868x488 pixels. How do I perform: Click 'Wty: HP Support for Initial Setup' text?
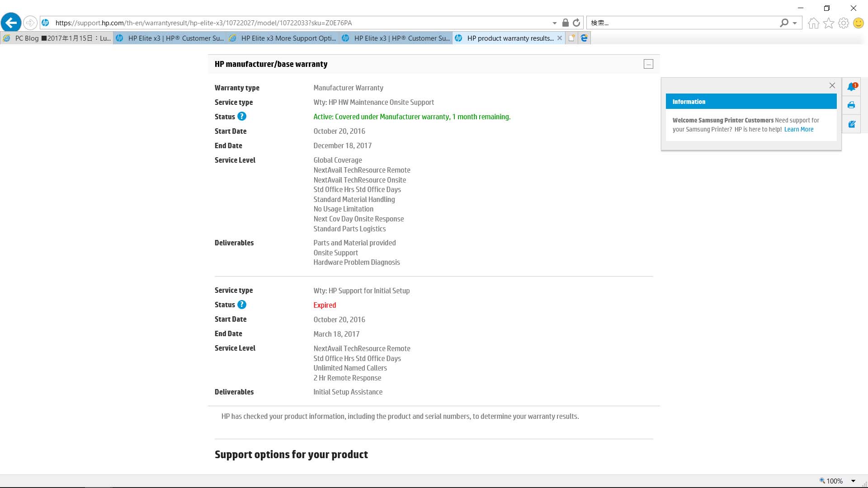361,291
